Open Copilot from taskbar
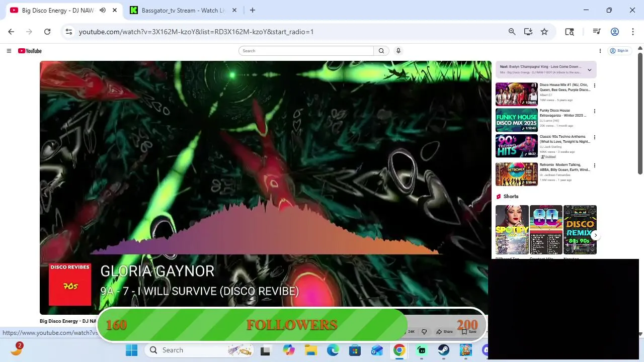The width and height of the screenshot is (644, 362). [288, 350]
